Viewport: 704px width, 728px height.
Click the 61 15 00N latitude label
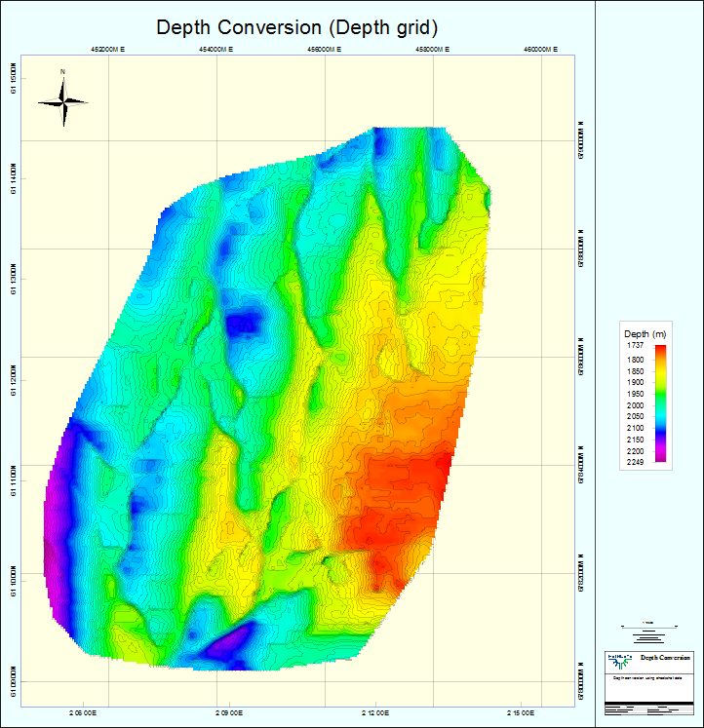12,78
